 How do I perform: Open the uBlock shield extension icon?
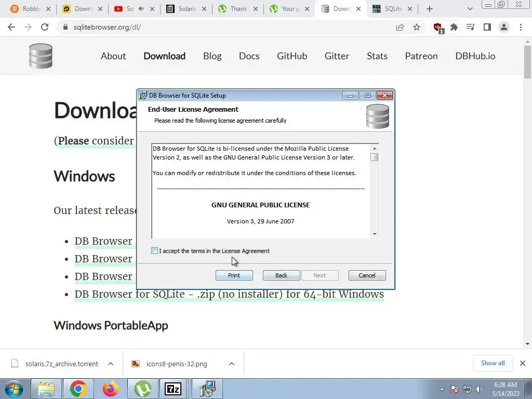(437, 27)
